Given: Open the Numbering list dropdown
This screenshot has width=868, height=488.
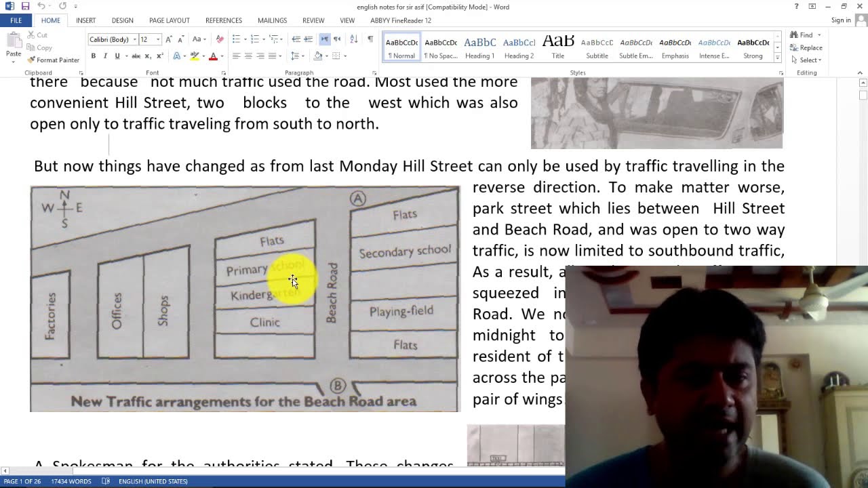Looking at the screenshot, I should click(262, 39).
